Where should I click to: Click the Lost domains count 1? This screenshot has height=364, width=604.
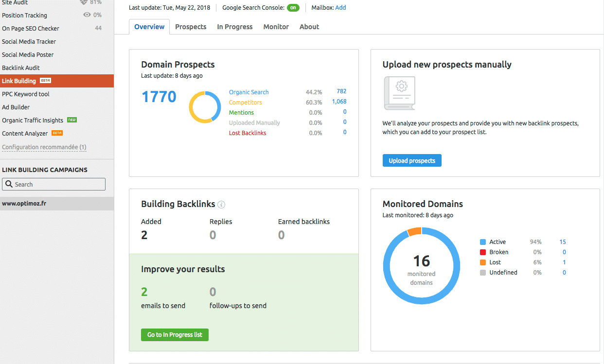pyautogui.click(x=564, y=262)
